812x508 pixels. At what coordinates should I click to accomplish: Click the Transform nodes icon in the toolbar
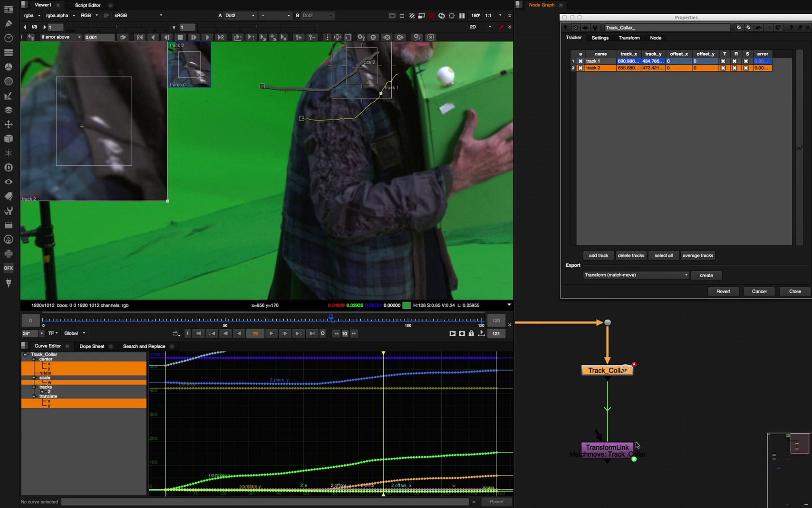click(x=9, y=125)
